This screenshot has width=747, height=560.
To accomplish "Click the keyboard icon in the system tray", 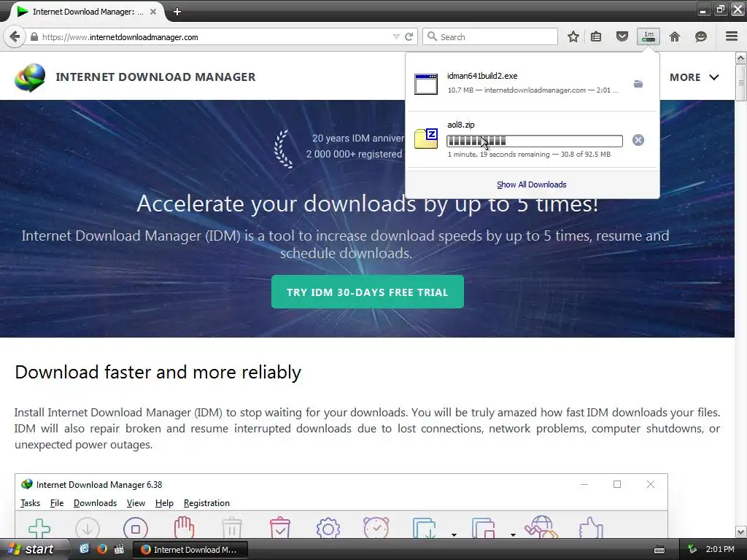I will (x=659, y=550).
